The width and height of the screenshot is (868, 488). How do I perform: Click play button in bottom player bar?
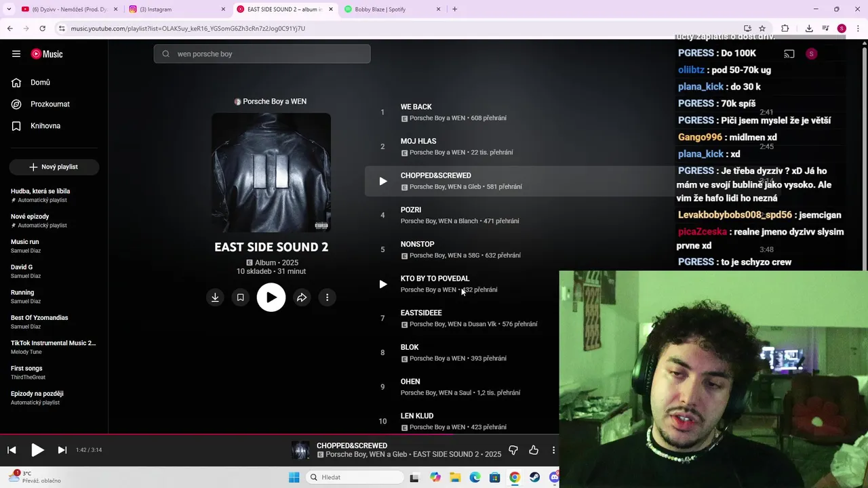coord(37,450)
